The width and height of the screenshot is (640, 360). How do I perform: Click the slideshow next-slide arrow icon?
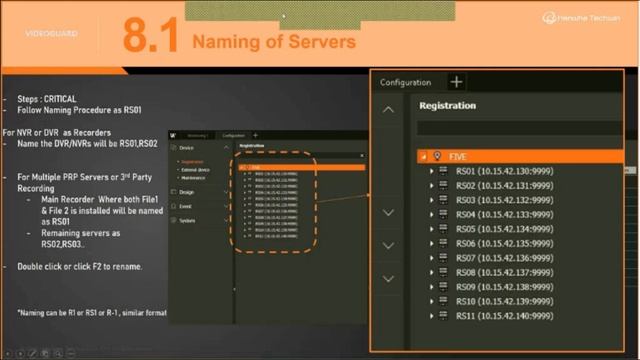[20, 353]
